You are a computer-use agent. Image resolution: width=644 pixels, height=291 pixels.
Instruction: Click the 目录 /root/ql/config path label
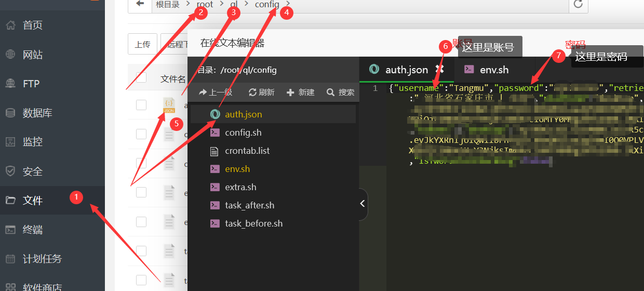(237, 70)
